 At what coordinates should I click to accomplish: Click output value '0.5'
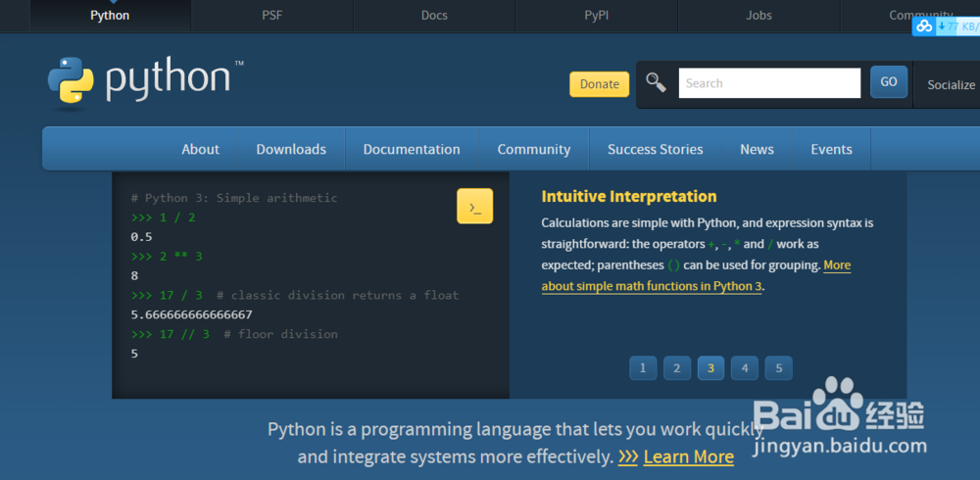click(x=142, y=237)
